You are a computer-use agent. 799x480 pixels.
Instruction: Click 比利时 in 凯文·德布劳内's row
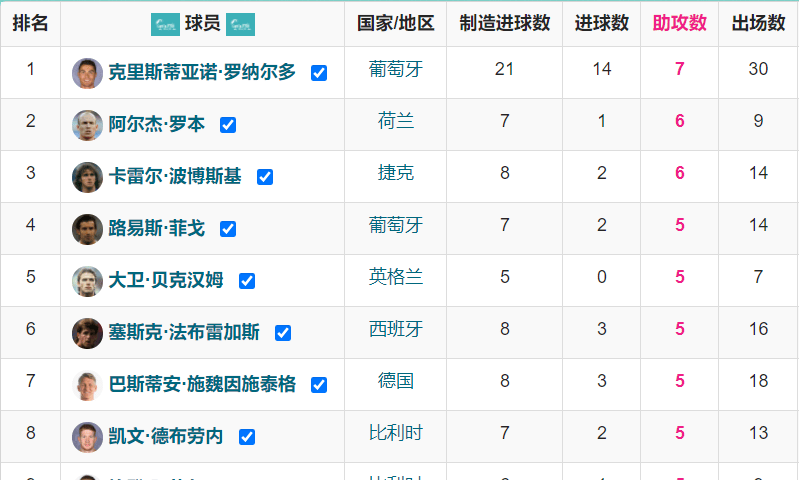396,433
